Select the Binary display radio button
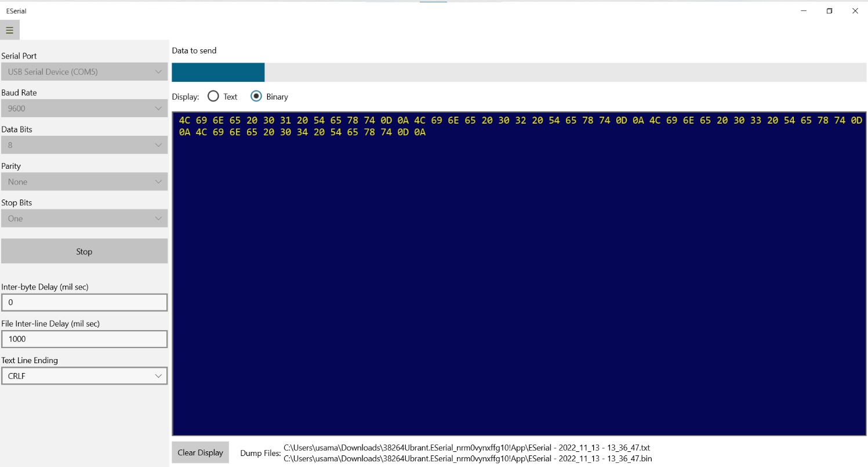 point(256,96)
